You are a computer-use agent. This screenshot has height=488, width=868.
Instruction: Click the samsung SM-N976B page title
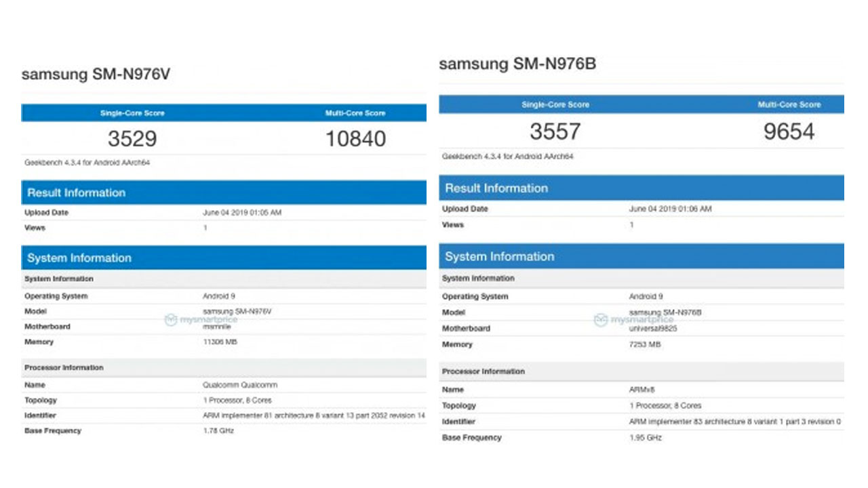(517, 64)
